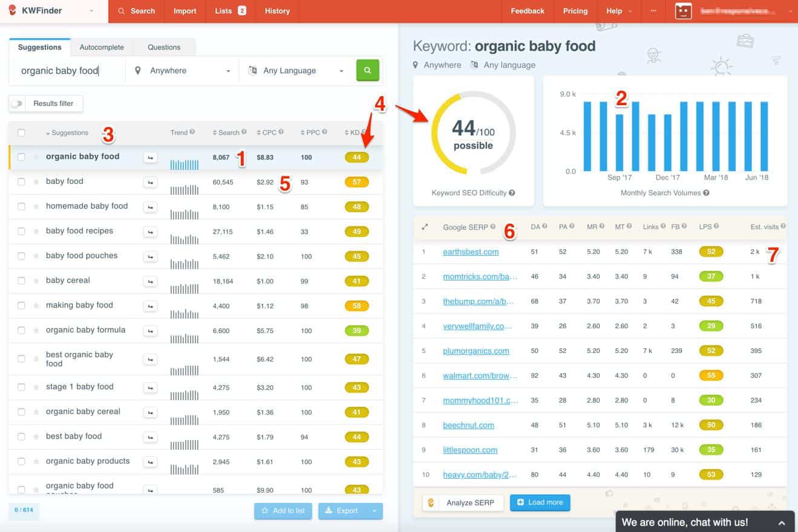Click the Analyze SERP button
The height and width of the screenshot is (532, 798).
[463, 503]
